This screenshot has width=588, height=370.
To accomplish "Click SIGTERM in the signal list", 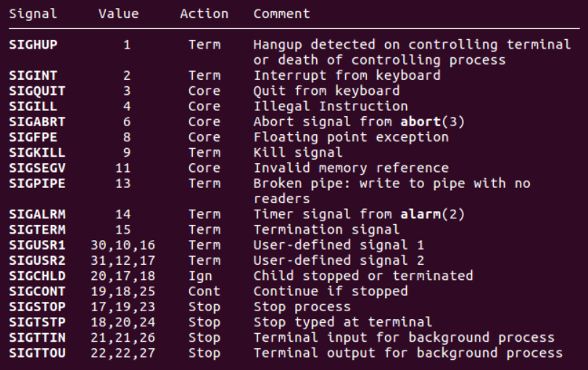I will pos(37,230).
